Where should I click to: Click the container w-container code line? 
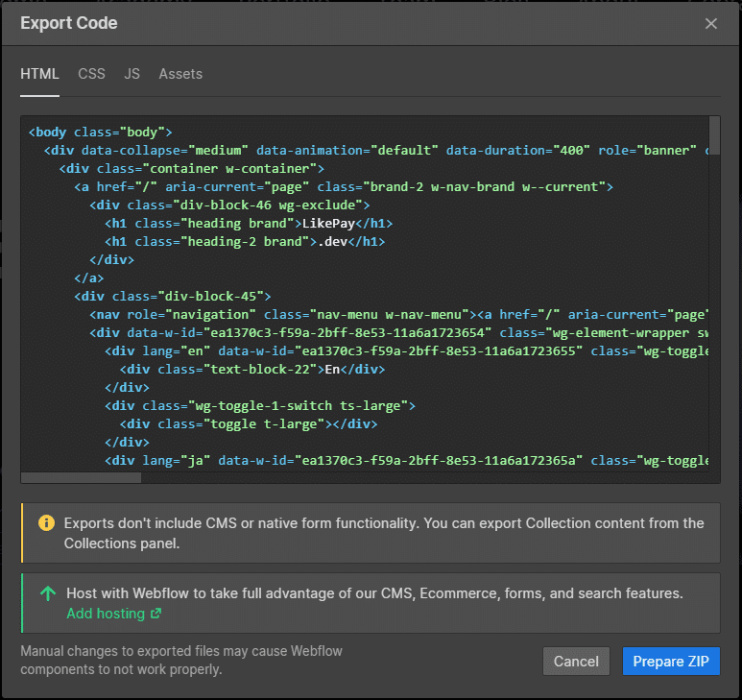(x=192, y=168)
